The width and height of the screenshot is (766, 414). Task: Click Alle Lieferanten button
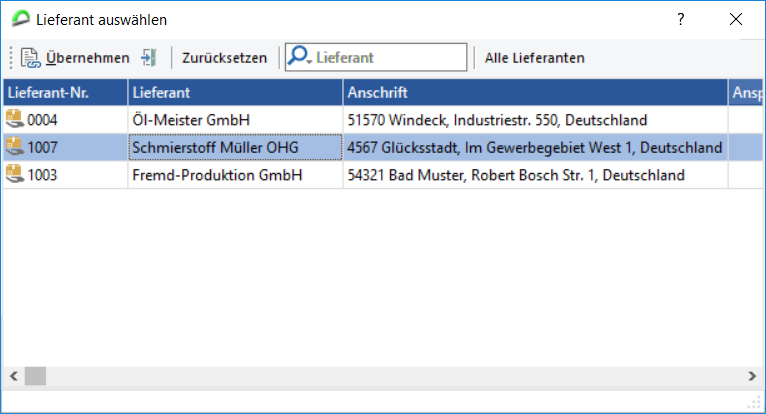534,58
